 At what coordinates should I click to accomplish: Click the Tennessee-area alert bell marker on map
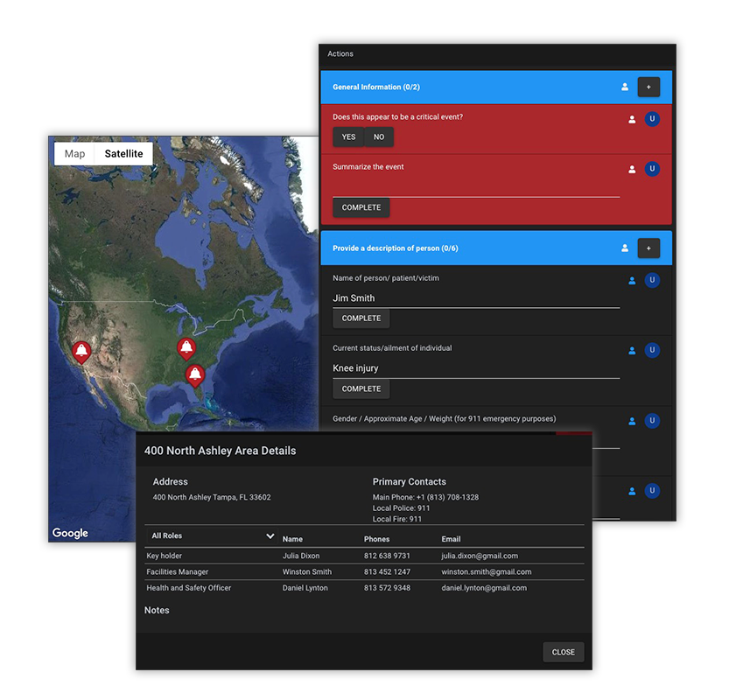pos(186,348)
